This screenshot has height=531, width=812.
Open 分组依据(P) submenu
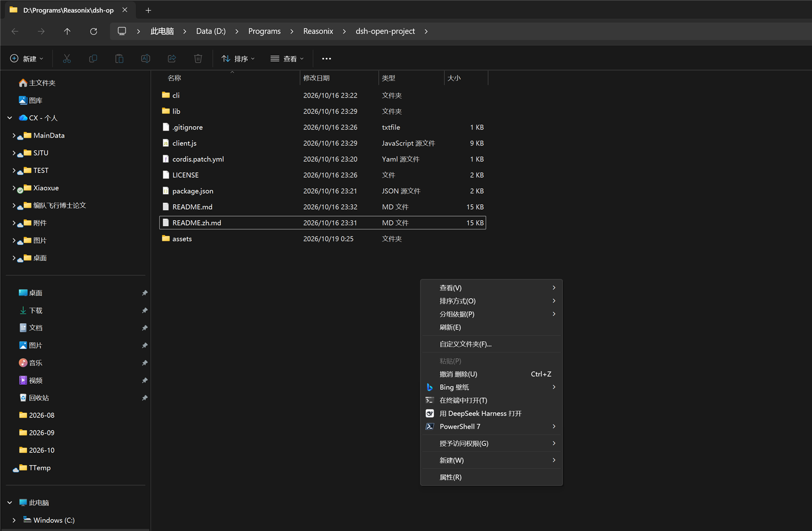[491, 314]
